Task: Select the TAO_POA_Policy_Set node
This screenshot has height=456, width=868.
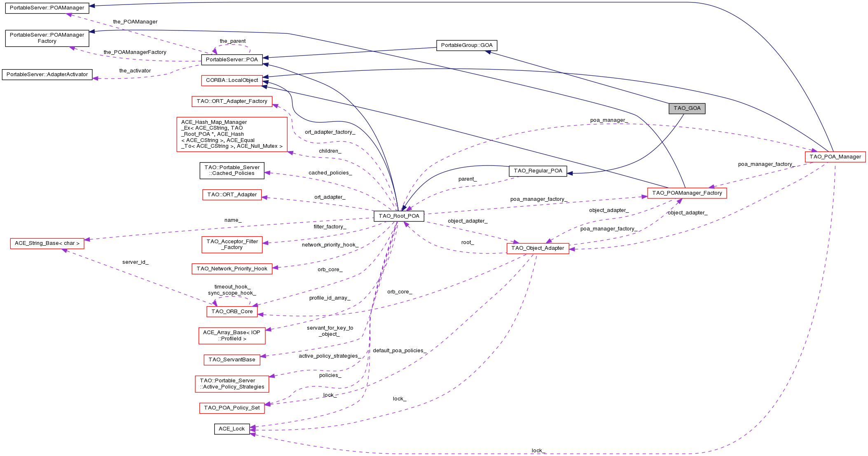Action: 232,408
